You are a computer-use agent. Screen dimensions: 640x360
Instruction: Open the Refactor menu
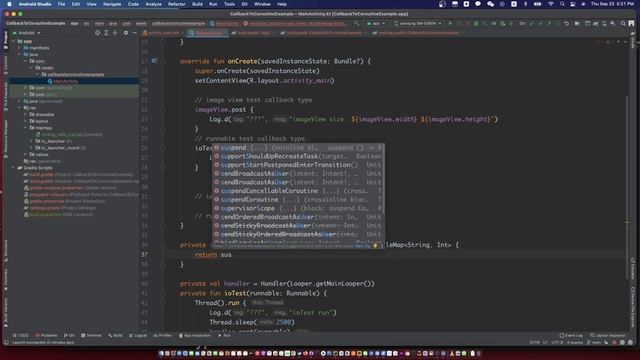[x=177, y=4]
